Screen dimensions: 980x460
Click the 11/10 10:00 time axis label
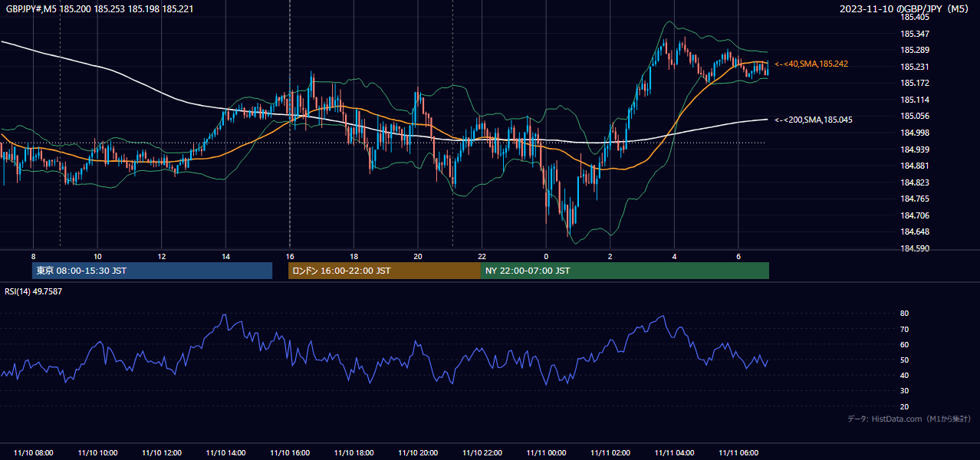[x=97, y=453]
